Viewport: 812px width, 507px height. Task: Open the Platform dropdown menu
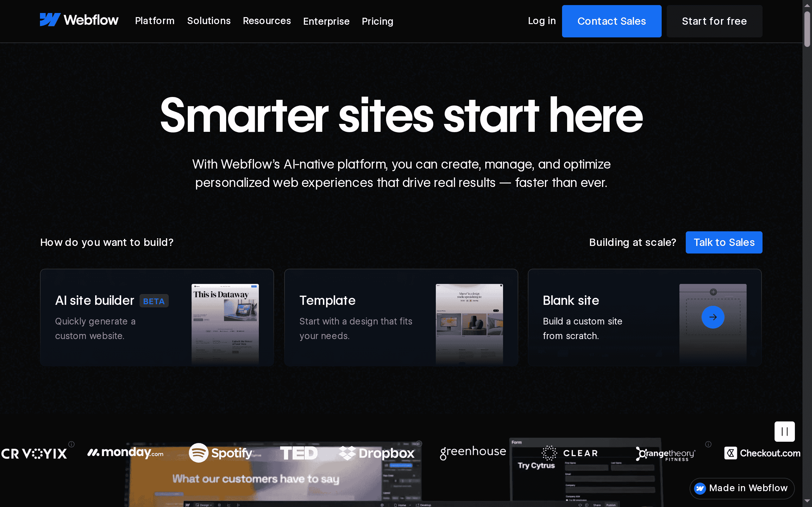(155, 21)
